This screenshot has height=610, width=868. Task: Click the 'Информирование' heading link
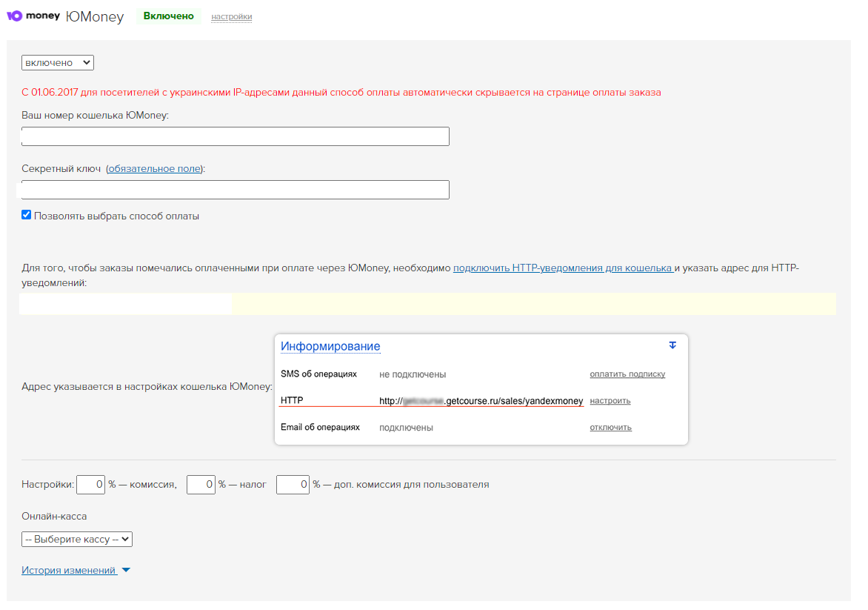point(330,346)
